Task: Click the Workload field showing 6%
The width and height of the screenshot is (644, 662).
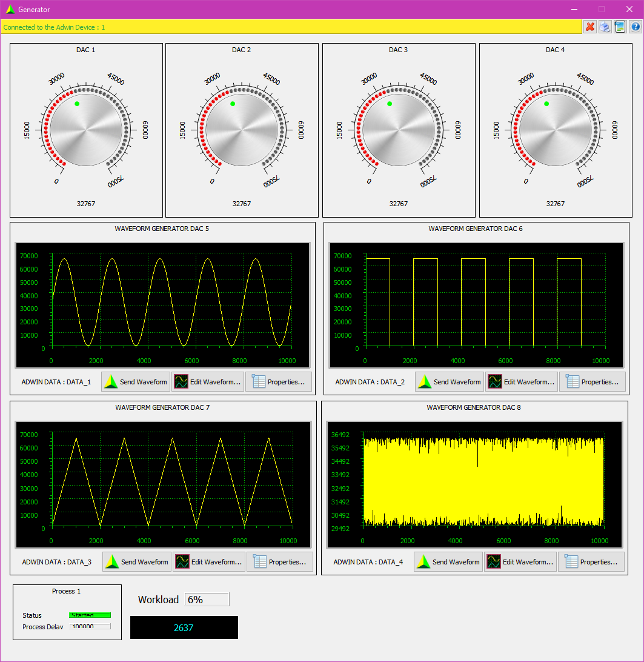Action: click(207, 600)
